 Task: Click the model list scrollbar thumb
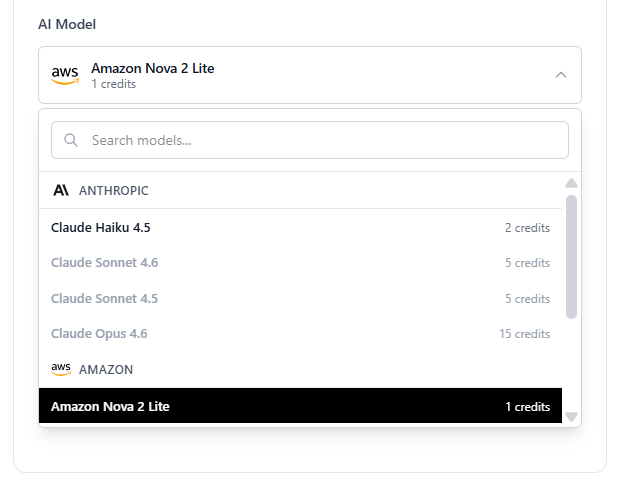pos(571,257)
